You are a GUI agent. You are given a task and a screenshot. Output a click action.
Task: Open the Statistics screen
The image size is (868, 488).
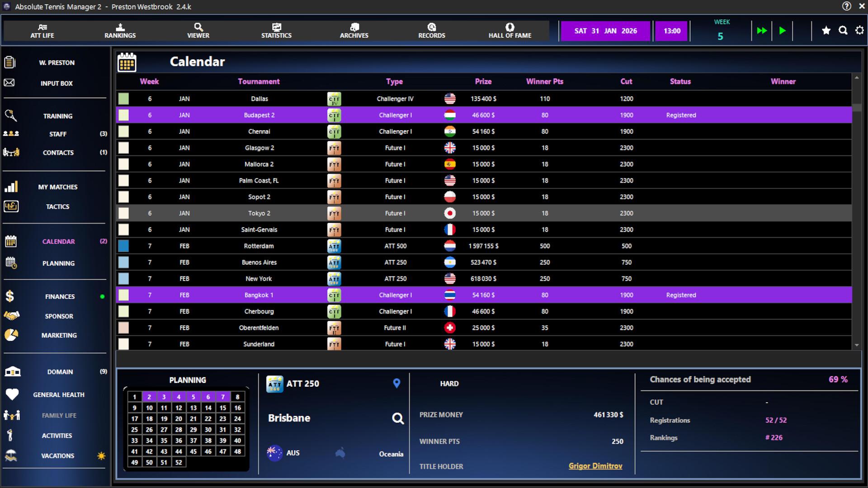coord(276,31)
